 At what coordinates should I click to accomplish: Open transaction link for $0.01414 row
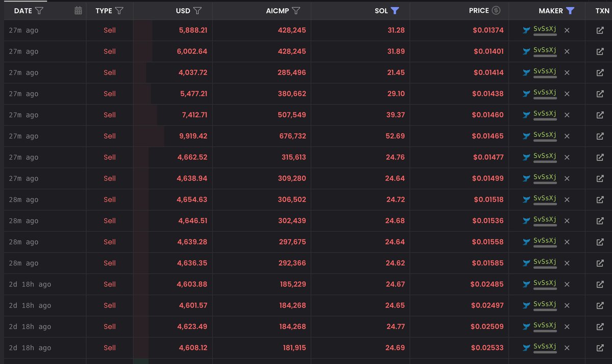[x=600, y=73]
